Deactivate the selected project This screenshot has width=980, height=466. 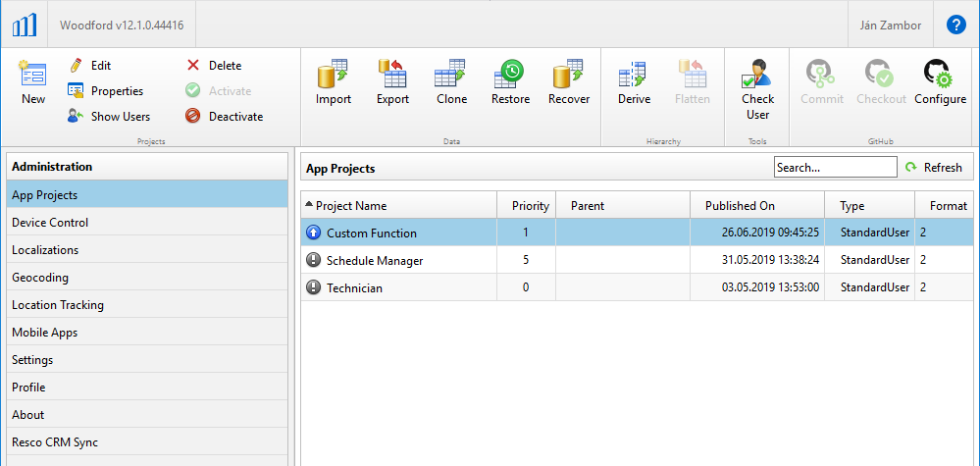[x=225, y=116]
